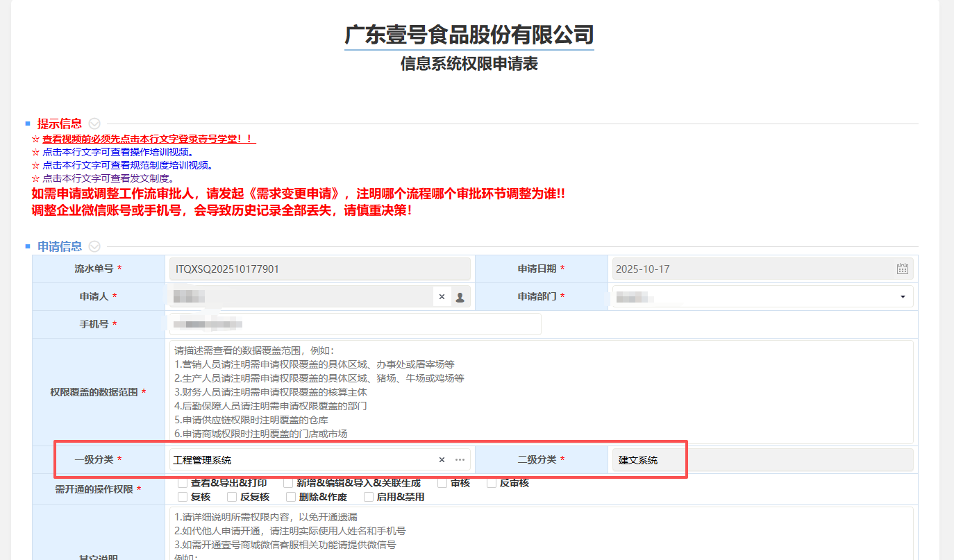The width and height of the screenshot is (954, 560).
Task: Collapse 申请信息 section via its chevron icon
Action: pyautogui.click(x=94, y=246)
